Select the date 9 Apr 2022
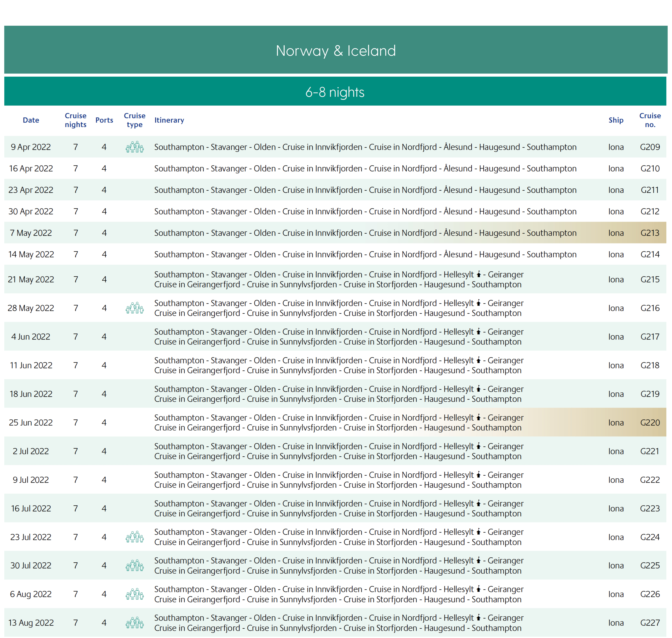The width and height of the screenshot is (672, 638). pos(31,147)
